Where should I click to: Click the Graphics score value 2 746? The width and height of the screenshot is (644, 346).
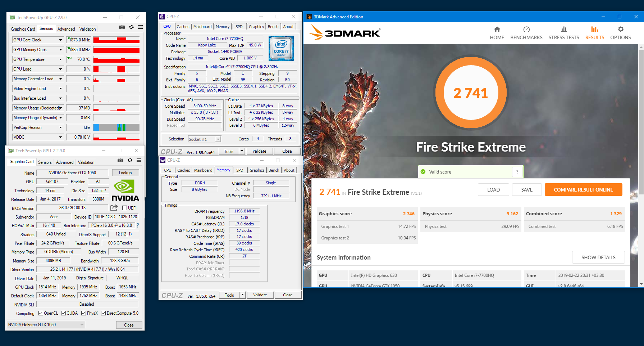point(408,214)
